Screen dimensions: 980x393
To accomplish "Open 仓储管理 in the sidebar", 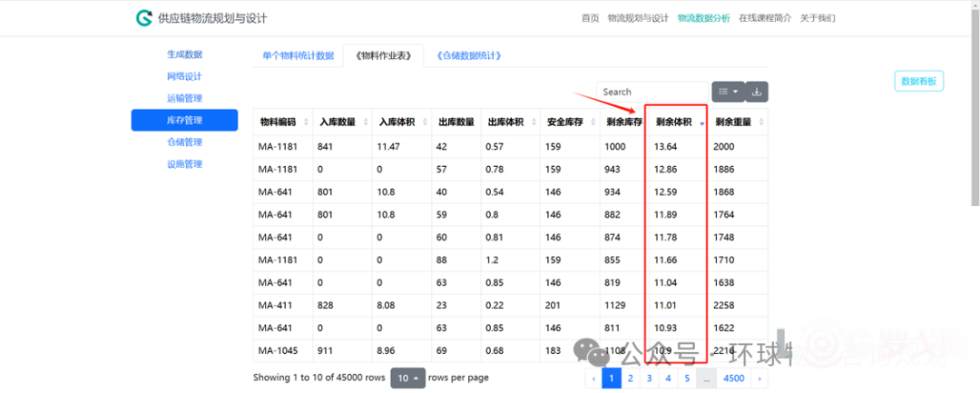I will point(184,142).
